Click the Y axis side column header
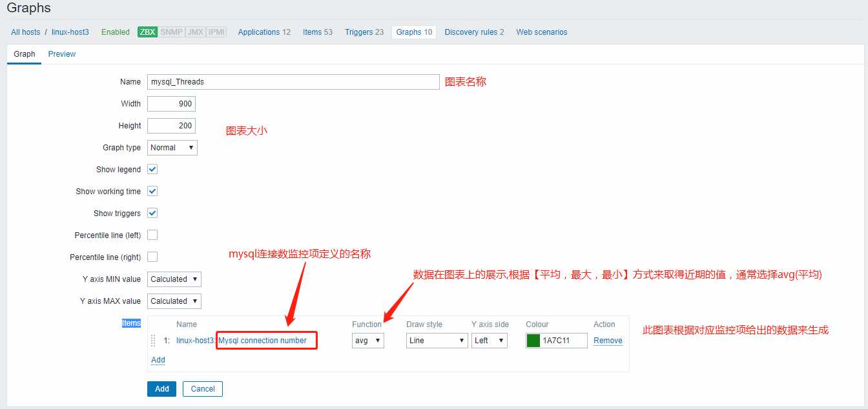The image size is (868, 409). [x=490, y=324]
